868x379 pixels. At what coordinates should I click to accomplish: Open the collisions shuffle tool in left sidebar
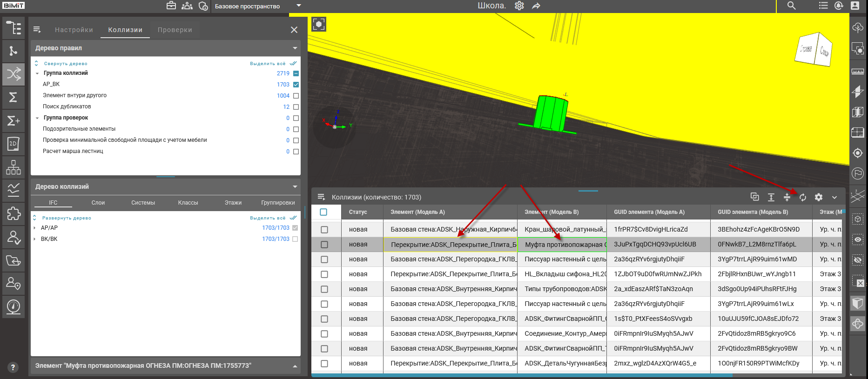tap(13, 74)
